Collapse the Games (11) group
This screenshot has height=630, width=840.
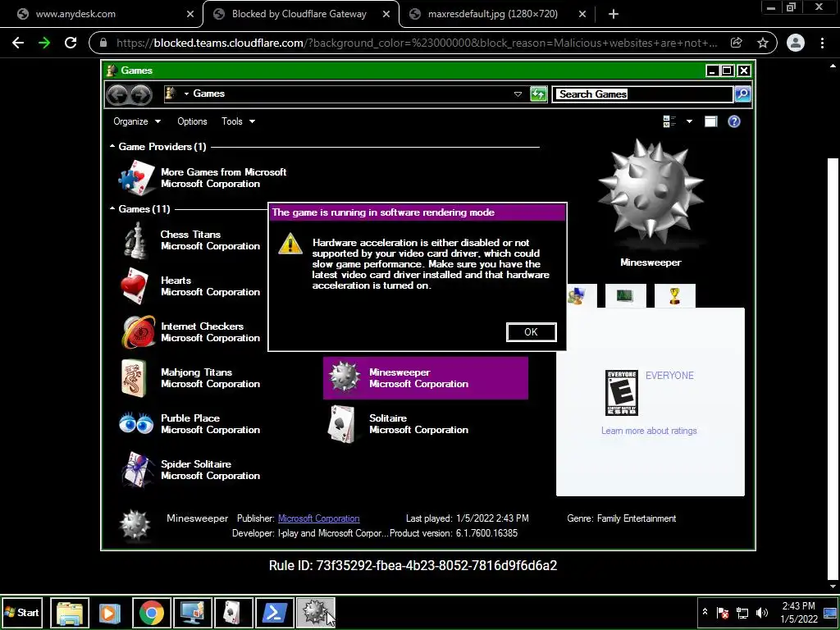[x=112, y=208]
